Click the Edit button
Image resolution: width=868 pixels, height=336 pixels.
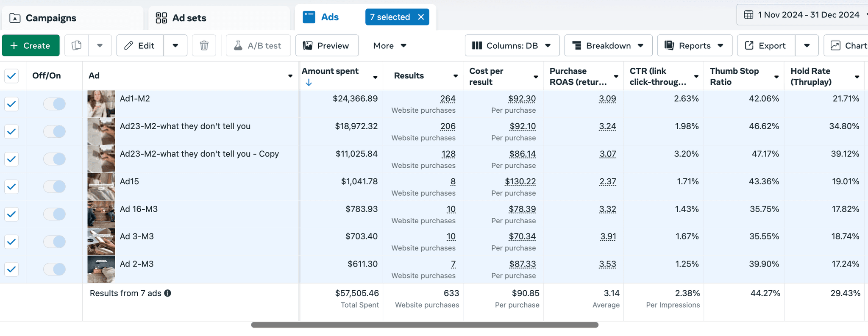coord(140,45)
